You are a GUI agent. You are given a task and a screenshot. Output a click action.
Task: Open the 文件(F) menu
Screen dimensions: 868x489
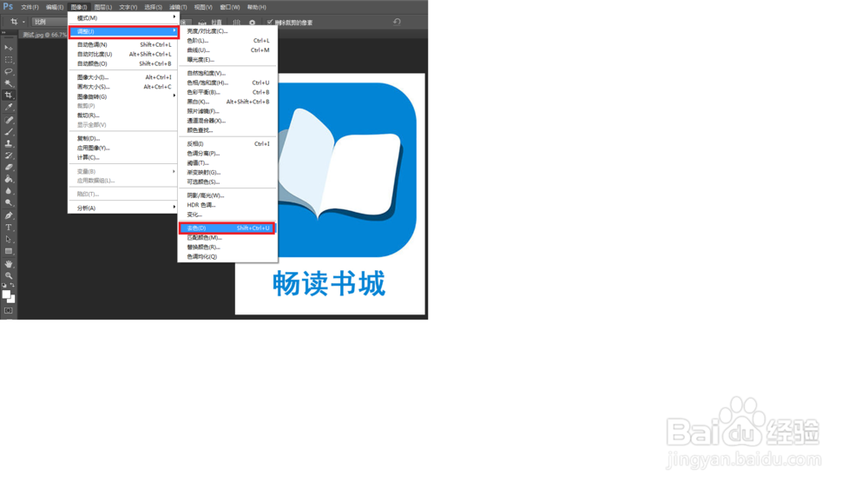coord(30,7)
